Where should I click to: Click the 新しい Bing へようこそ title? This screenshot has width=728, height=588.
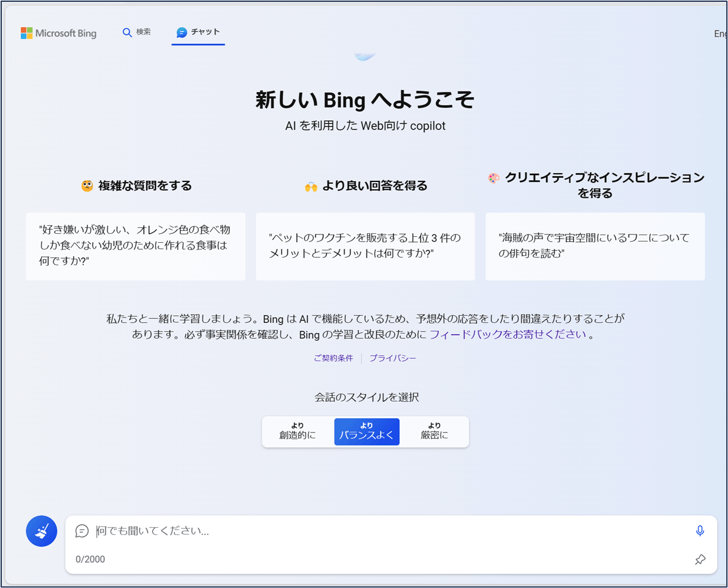click(365, 100)
